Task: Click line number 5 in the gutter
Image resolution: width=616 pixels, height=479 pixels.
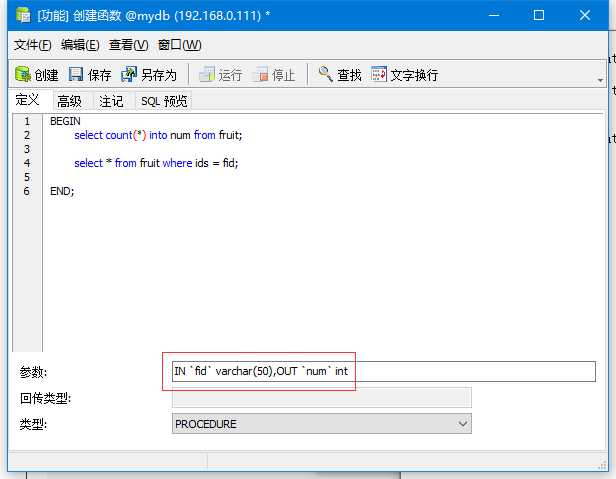Action: click(x=27, y=177)
